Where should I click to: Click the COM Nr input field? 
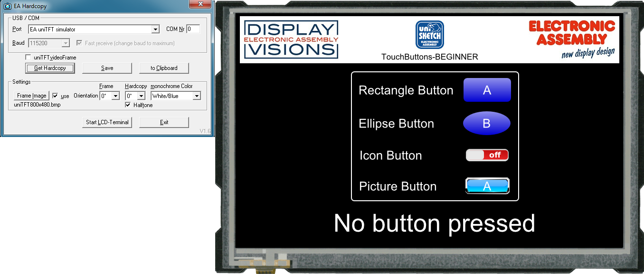click(193, 29)
